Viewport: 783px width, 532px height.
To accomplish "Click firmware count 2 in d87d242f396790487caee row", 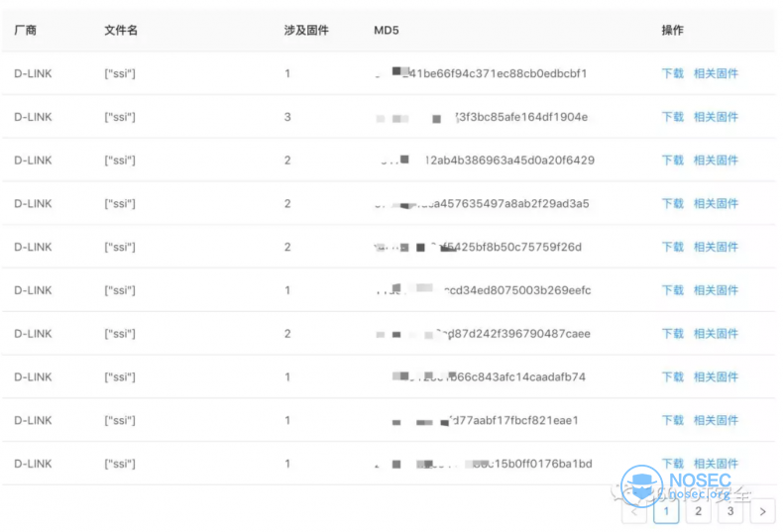I will [287, 334].
